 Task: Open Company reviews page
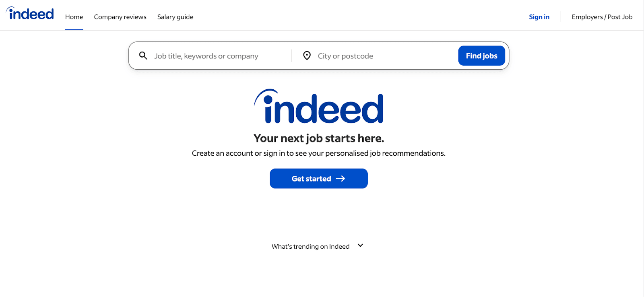(x=120, y=17)
